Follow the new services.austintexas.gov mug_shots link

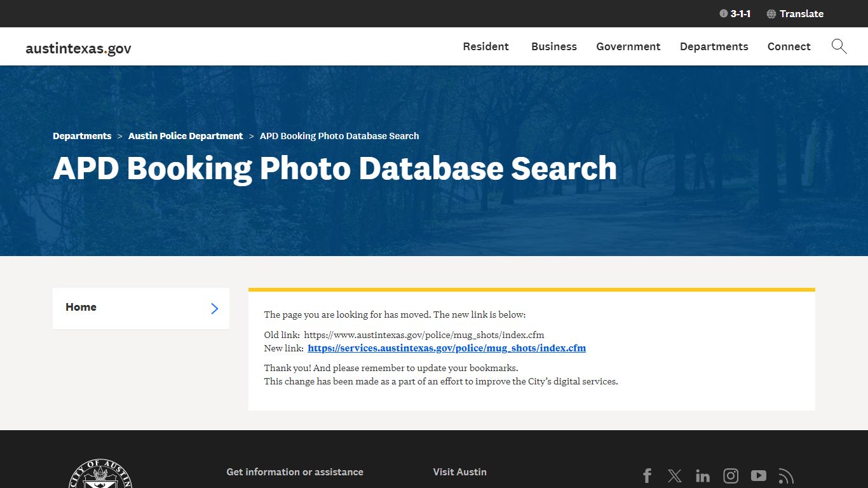(x=447, y=348)
